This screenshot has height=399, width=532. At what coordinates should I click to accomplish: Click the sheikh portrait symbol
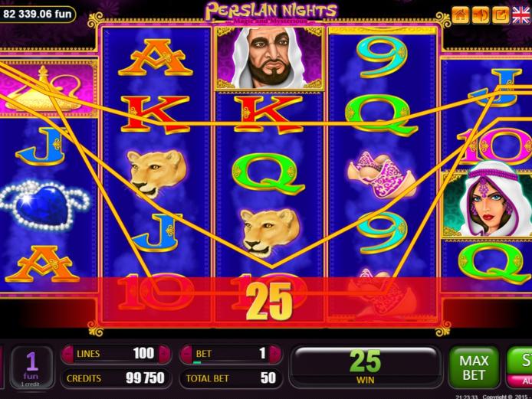(270, 59)
